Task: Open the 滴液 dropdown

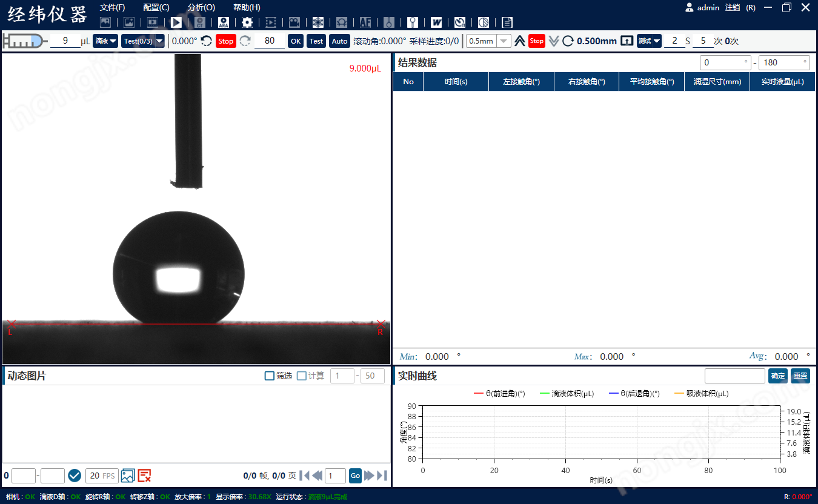Action: 105,41
